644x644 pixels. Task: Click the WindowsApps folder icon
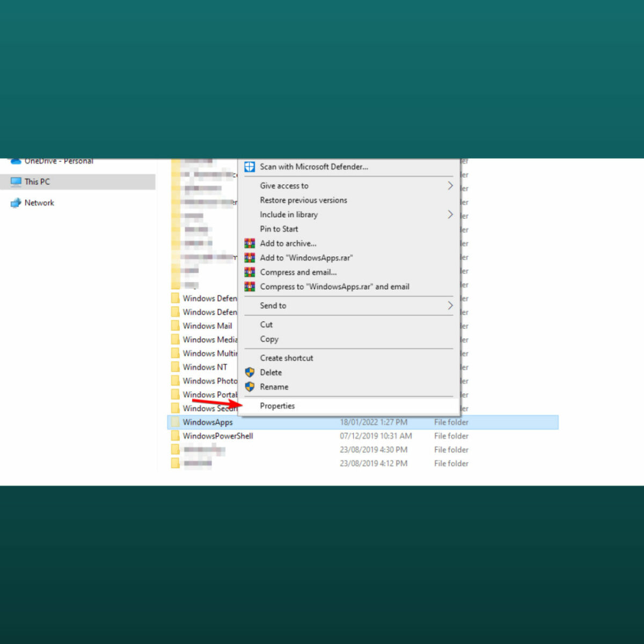pos(175,422)
